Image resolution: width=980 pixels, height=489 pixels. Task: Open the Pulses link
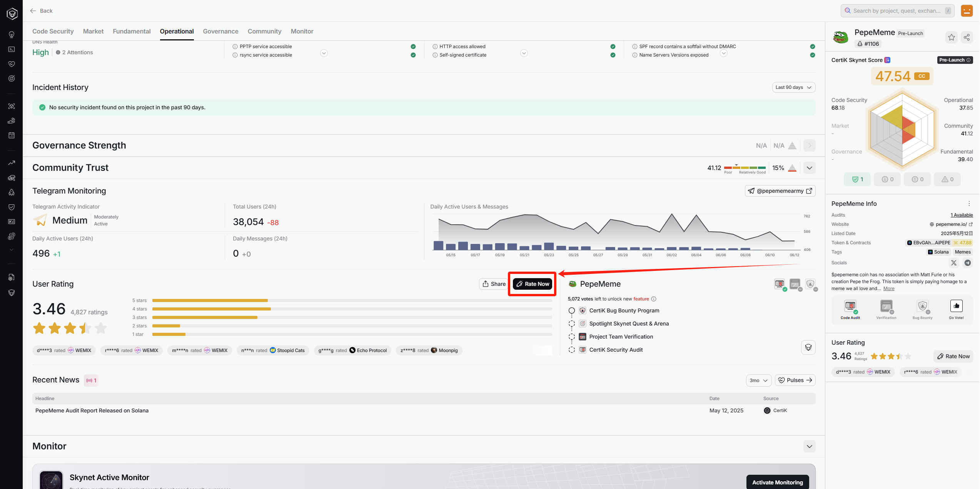pos(795,381)
